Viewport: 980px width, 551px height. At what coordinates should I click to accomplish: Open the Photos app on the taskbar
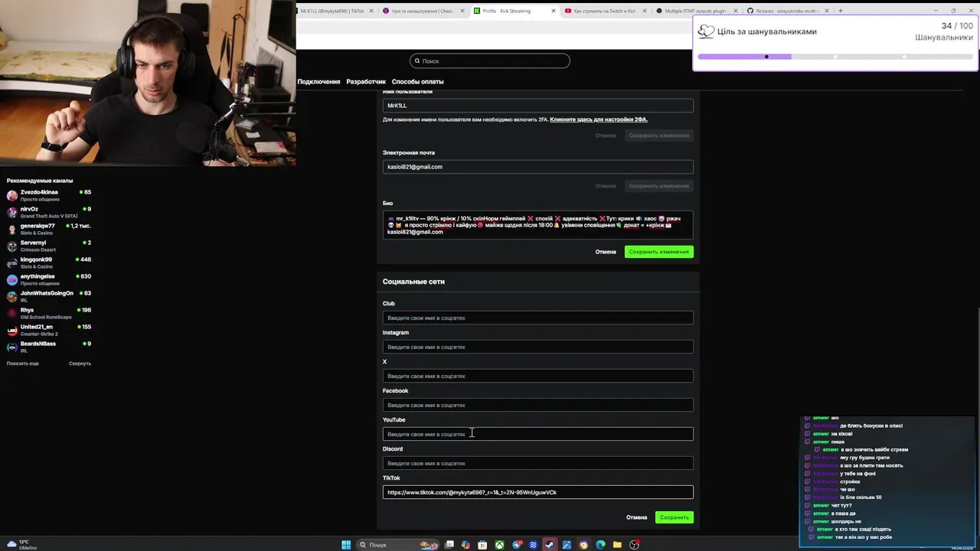pyautogui.click(x=567, y=545)
